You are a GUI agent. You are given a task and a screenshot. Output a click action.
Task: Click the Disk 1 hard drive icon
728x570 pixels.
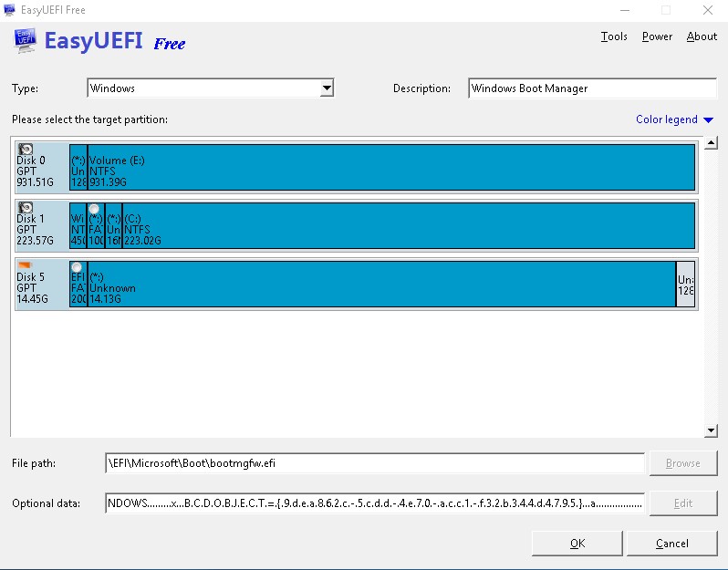[26, 208]
